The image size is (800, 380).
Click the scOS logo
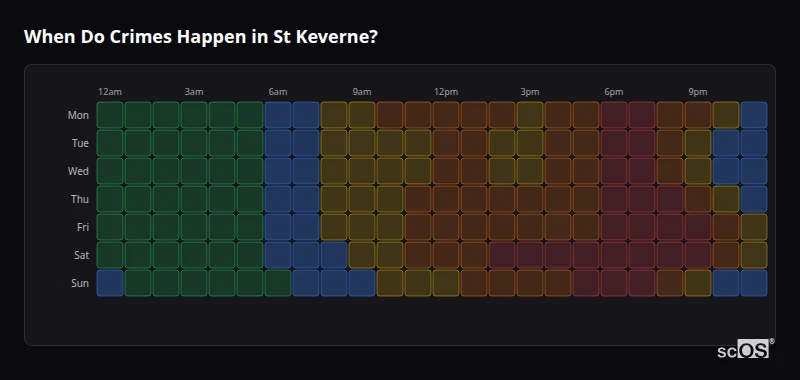(x=745, y=349)
